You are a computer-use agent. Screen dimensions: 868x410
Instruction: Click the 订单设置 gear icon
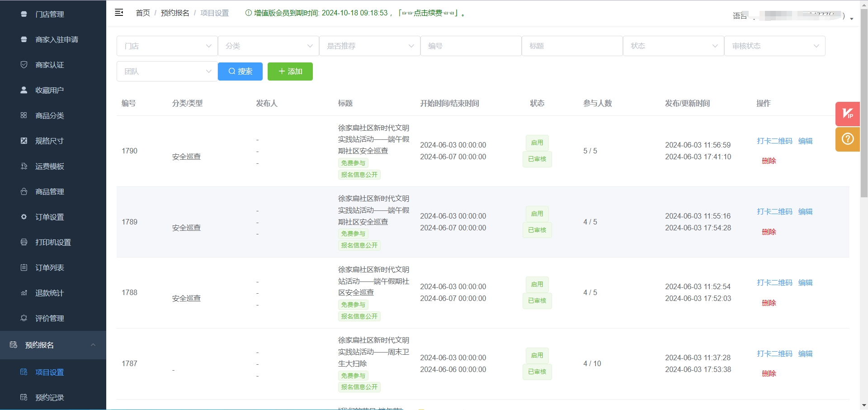24,217
